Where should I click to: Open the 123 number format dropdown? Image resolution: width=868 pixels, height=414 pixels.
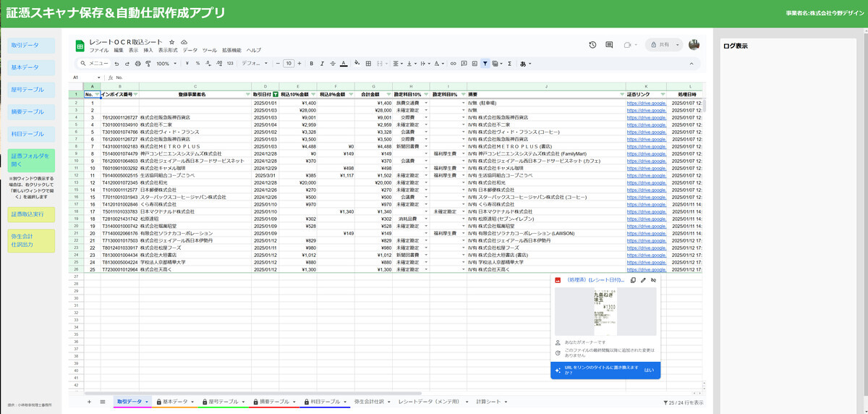(230, 64)
